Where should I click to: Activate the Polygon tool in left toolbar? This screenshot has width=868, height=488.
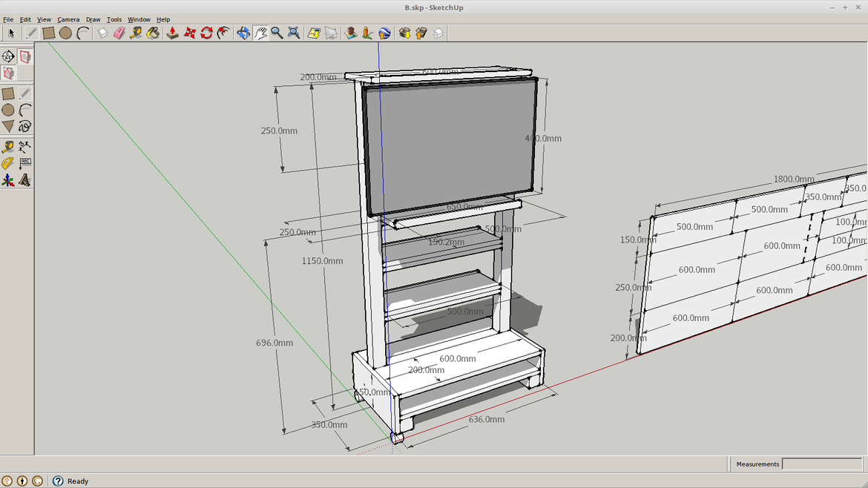(x=8, y=126)
